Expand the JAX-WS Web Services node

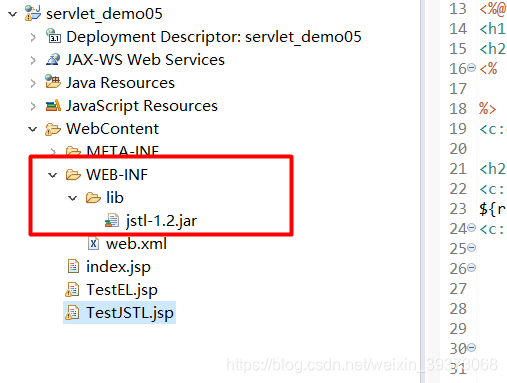pos(33,60)
